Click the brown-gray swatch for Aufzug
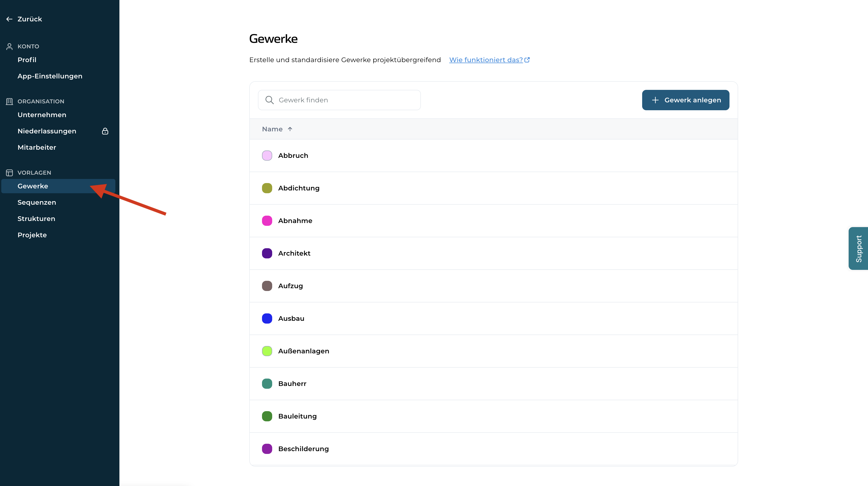The width and height of the screenshot is (868, 486). click(x=267, y=286)
